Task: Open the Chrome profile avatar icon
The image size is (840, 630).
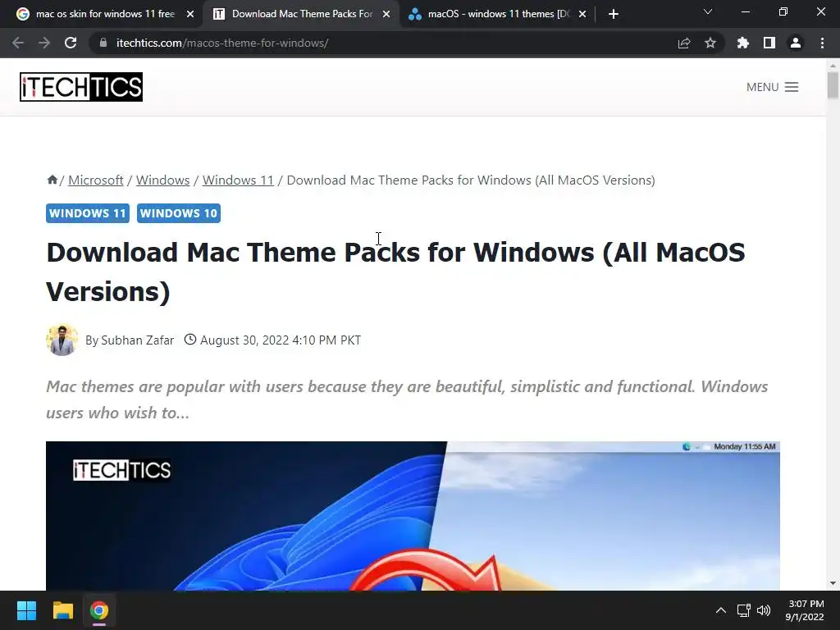Action: click(x=796, y=43)
